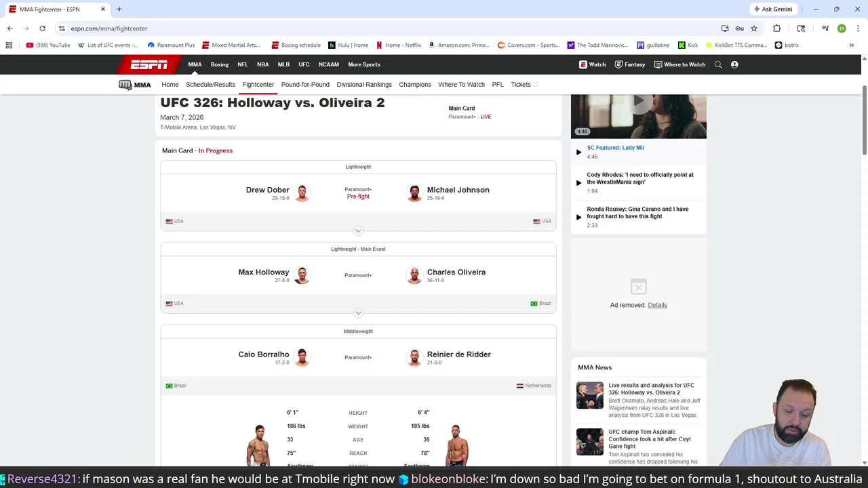Click Drew Dober fighter name
868x488 pixels.
click(x=267, y=190)
